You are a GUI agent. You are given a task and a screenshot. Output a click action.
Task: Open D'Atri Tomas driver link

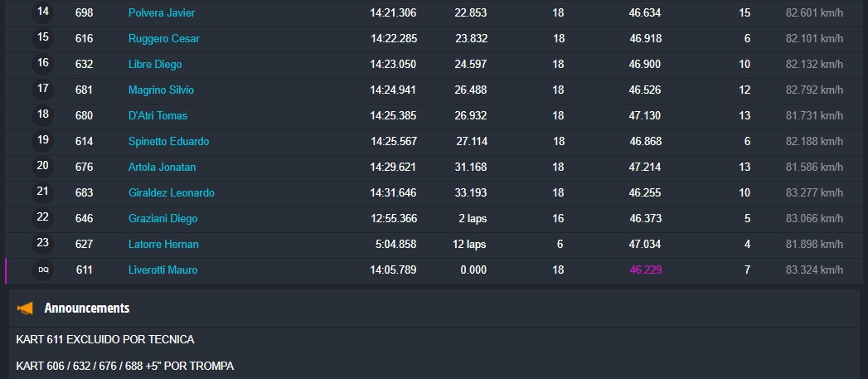click(158, 116)
